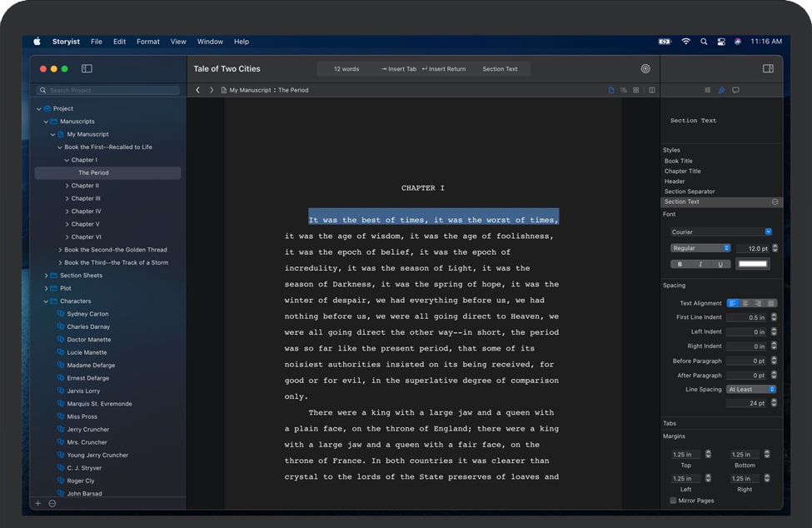Toggle bold formatting button
The height and width of the screenshot is (528, 812).
(x=680, y=264)
